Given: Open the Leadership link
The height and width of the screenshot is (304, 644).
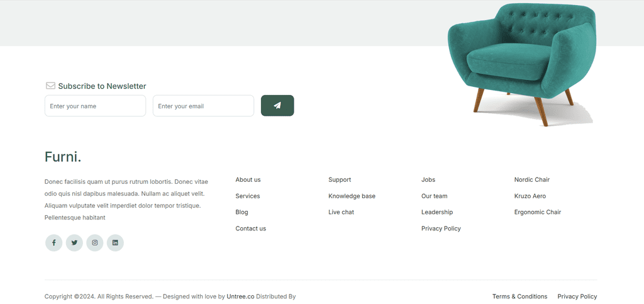Looking at the screenshot, I should [437, 212].
